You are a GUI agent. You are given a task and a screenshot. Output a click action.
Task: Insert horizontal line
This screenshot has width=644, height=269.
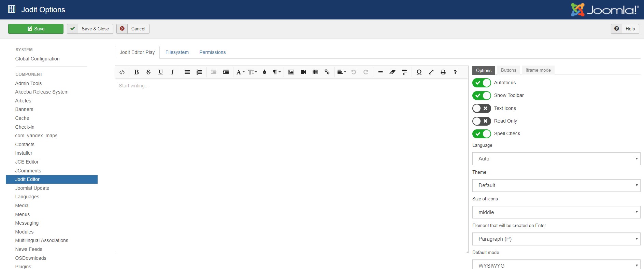(380, 72)
